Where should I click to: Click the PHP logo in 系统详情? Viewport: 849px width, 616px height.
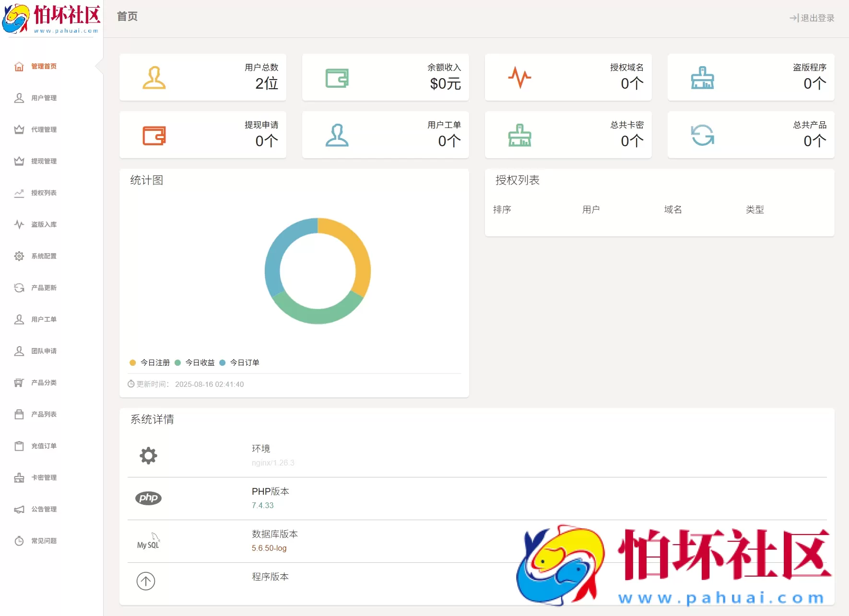tap(149, 498)
